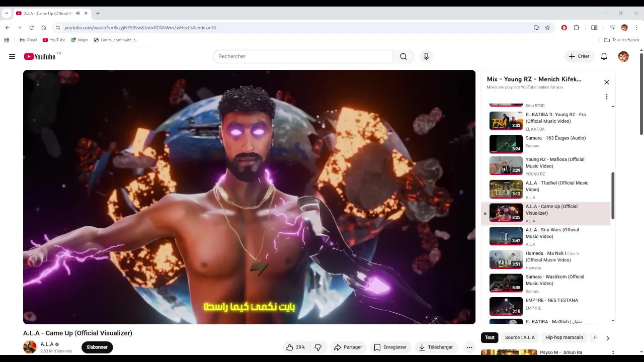644x362 pixels.
Task: Open the Mix playlist options menu
Action: 607,97
